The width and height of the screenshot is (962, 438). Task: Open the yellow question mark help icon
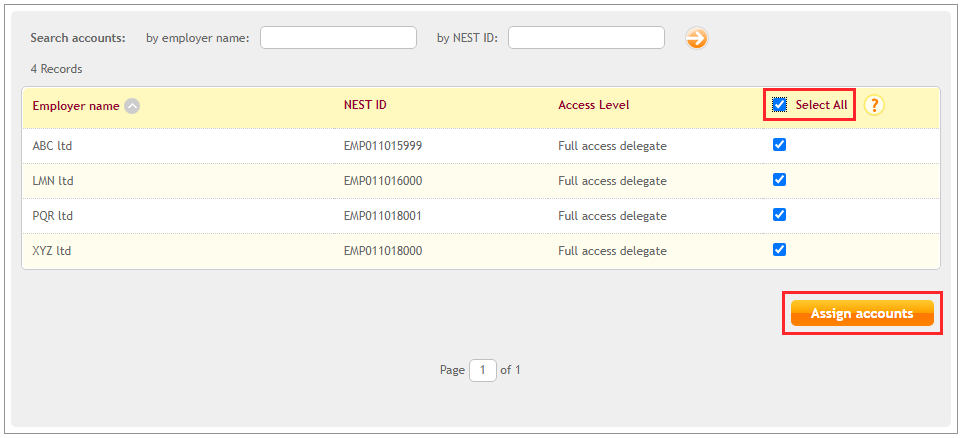[x=874, y=106]
